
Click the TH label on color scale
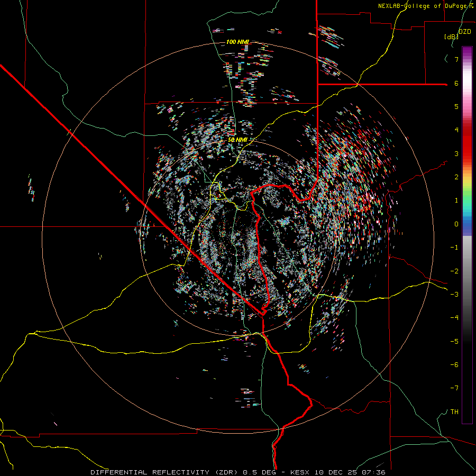(x=454, y=412)
